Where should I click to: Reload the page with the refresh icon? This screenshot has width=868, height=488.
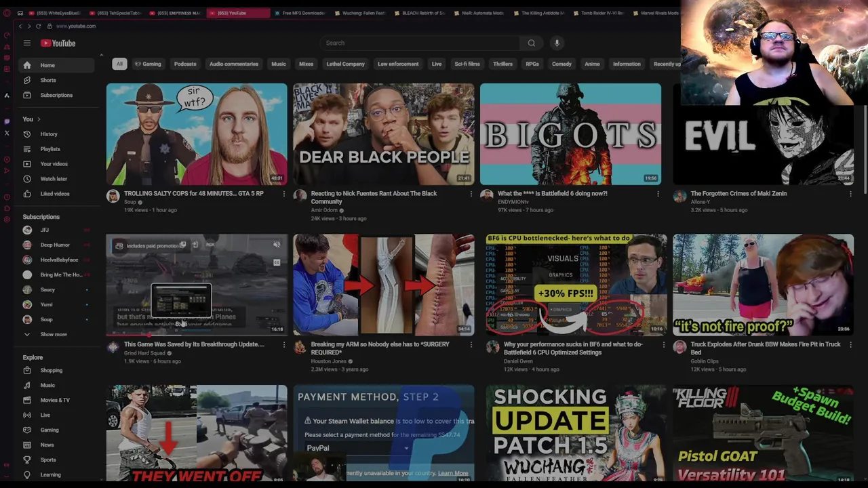tap(39, 26)
